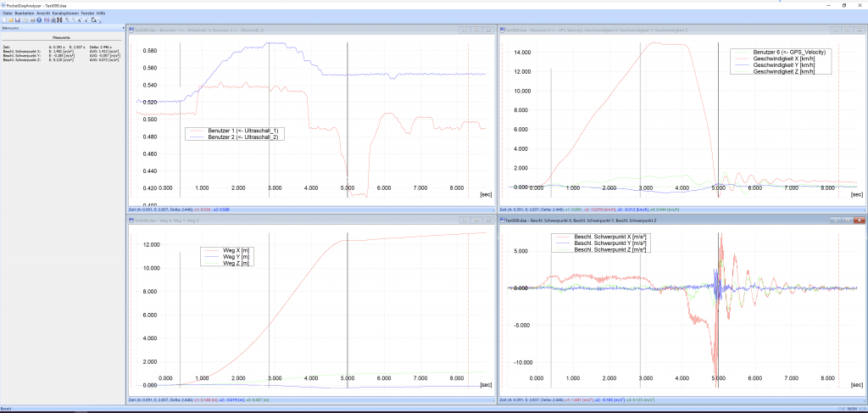
Task: Print the charts using the printer icon
Action: tap(31, 20)
